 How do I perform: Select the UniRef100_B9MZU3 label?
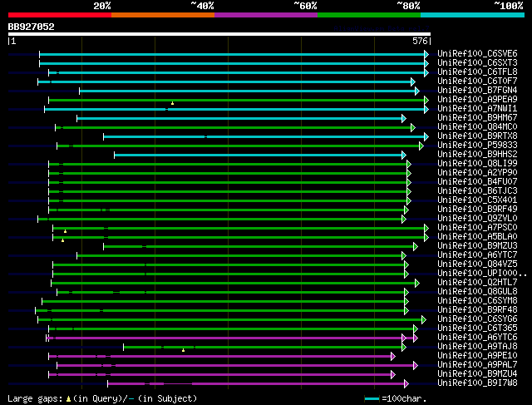477,246
